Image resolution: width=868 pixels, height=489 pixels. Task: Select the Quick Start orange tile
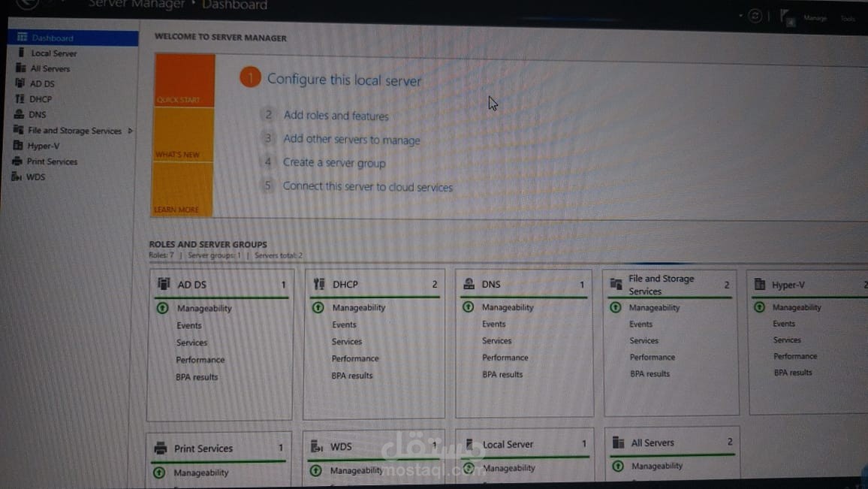(x=185, y=80)
